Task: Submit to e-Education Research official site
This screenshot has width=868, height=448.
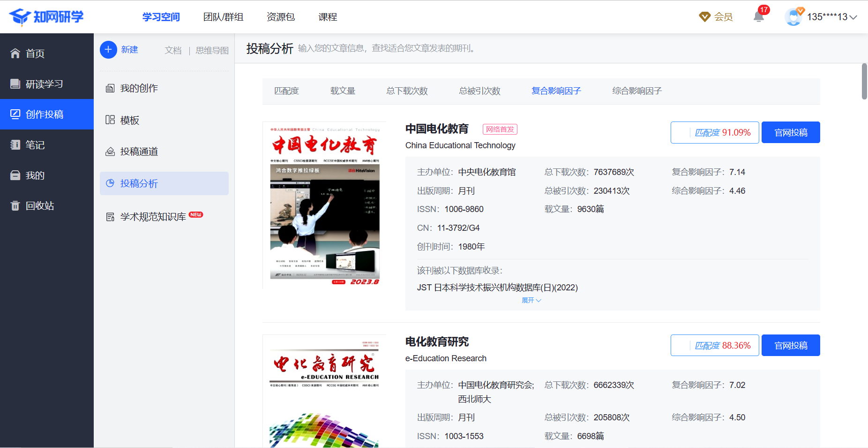Action: coord(790,345)
